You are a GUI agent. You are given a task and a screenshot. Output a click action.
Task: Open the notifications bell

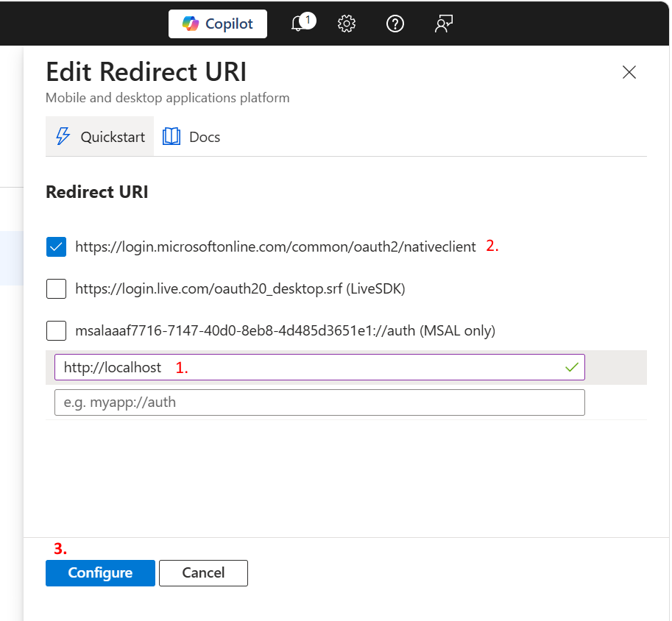tap(303, 23)
